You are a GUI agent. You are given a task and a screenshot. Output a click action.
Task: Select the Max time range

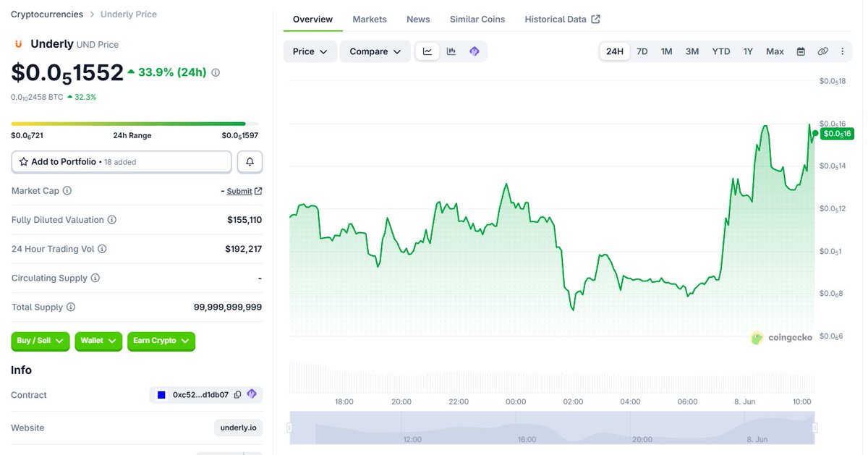(x=775, y=51)
